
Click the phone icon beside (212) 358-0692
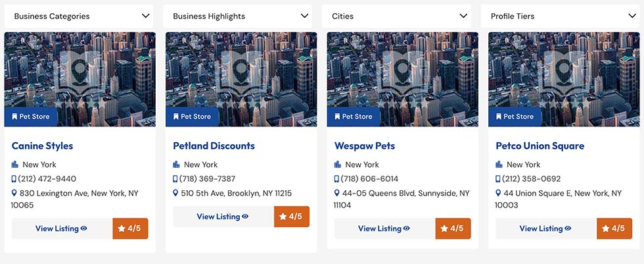498,179
